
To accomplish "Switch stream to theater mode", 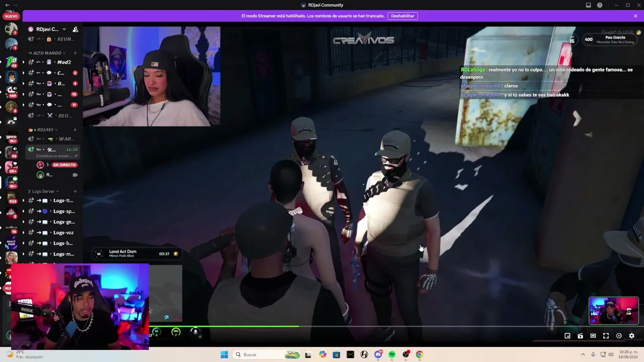I will pos(593,336).
